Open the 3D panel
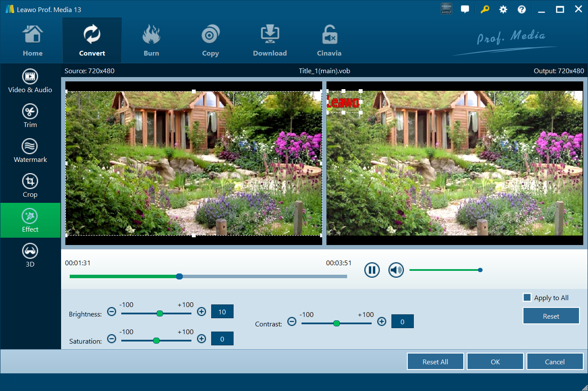This screenshot has height=391, width=588. click(x=30, y=255)
